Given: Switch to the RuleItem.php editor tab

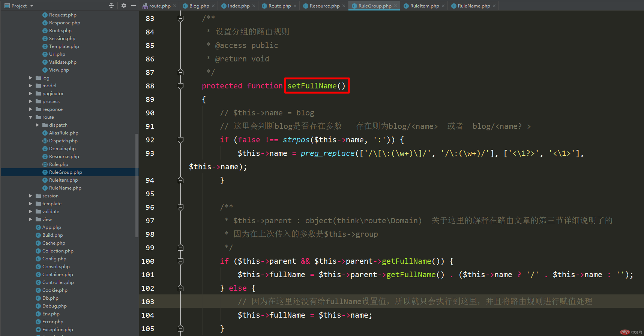Looking at the screenshot, I should (425, 6).
